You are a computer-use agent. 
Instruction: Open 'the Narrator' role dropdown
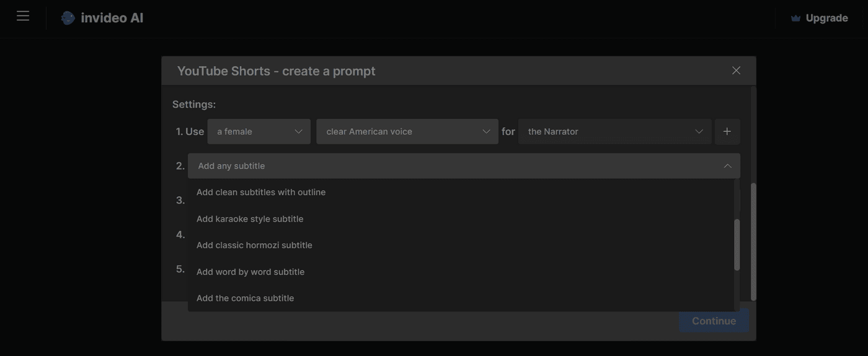615,131
